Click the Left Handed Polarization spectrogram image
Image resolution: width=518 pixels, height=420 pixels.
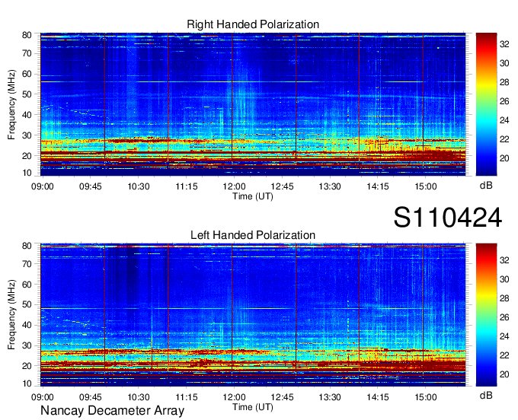(253, 315)
